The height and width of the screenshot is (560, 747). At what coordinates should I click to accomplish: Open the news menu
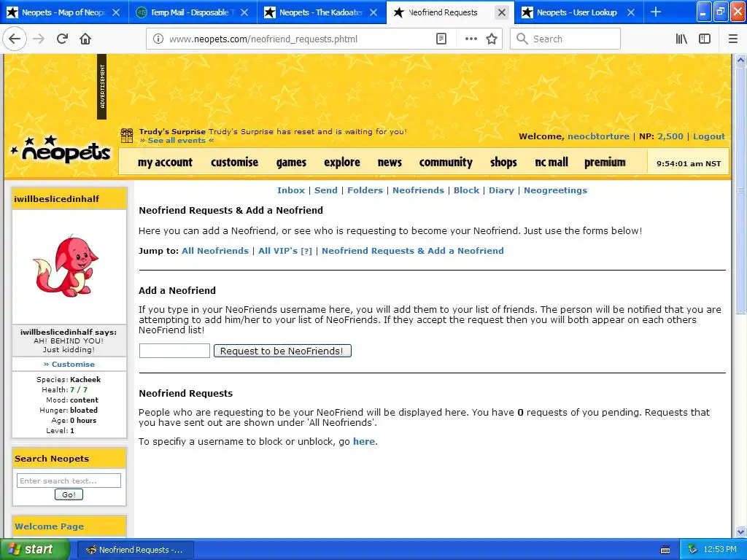(x=390, y=163)
